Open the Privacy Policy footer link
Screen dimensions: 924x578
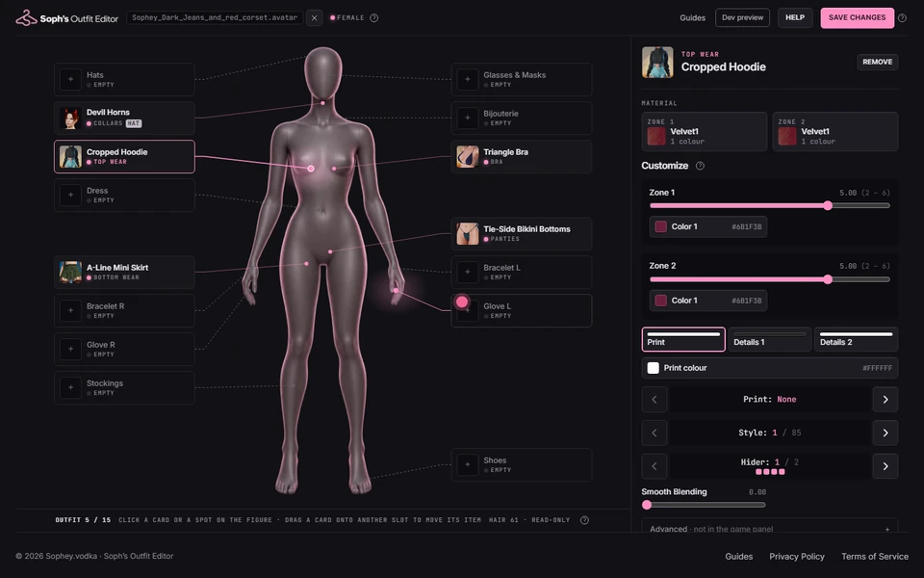point(797,556)
